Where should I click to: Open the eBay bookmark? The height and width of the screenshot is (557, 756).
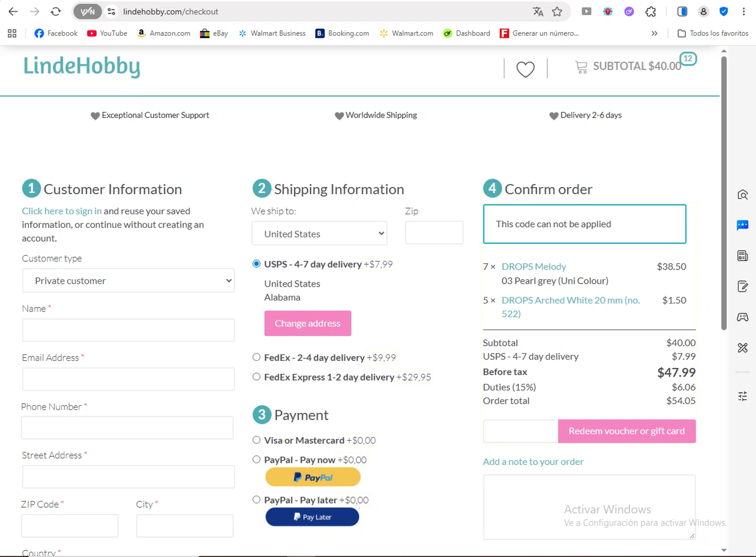(x=214, y=33)
